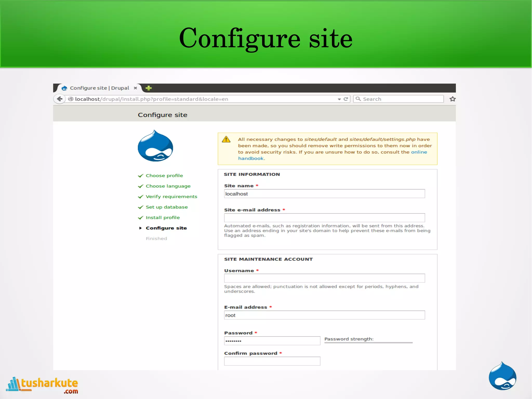
Task: Click the Site e-mail address field
Action: 324,218
